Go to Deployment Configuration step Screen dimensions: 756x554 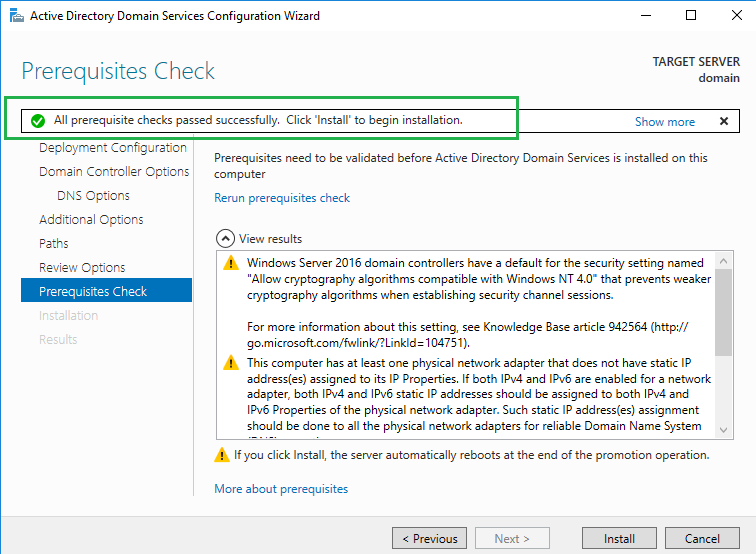point(113,148)
